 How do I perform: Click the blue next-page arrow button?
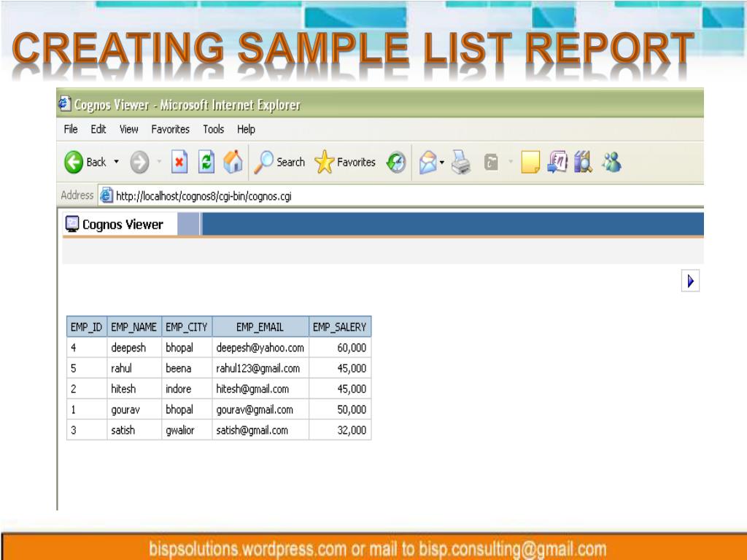pyautogui.click(x=690, y=281)
